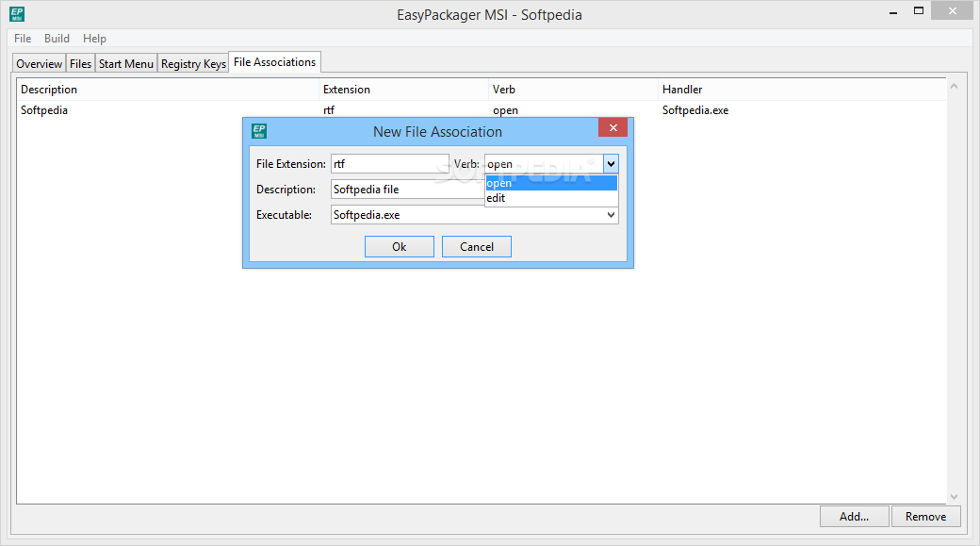Image resolution: width=980 pixels, height=546 pixels.
Task: Sort by the Extension column header
Action: (x=403, y=90)
